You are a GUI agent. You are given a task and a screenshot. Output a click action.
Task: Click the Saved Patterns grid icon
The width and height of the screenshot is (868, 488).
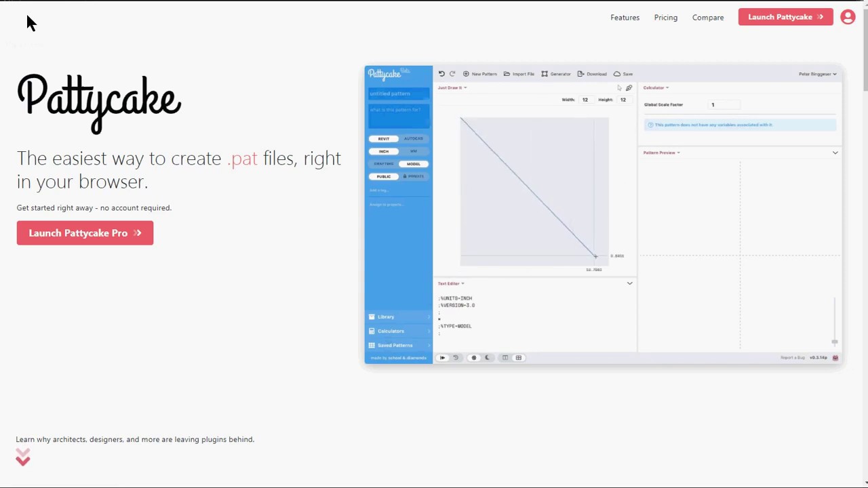pyautogui.click(x=372, y=345)
